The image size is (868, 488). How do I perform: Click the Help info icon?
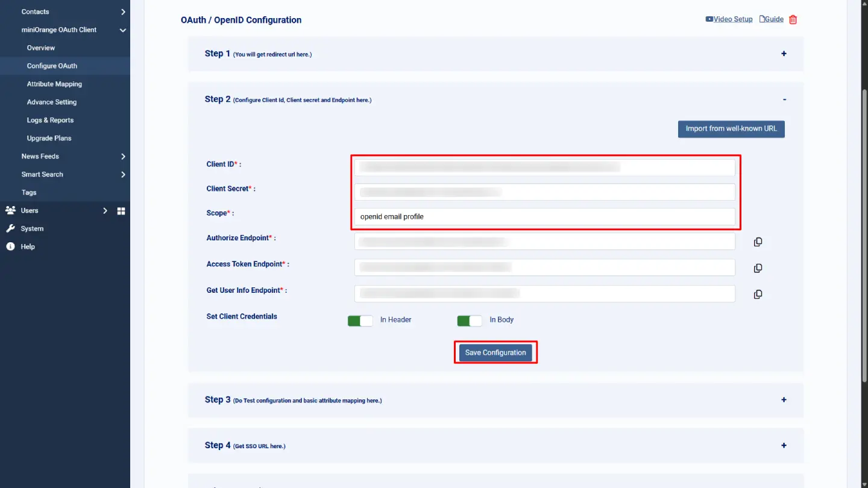click(x=10, y=246)
